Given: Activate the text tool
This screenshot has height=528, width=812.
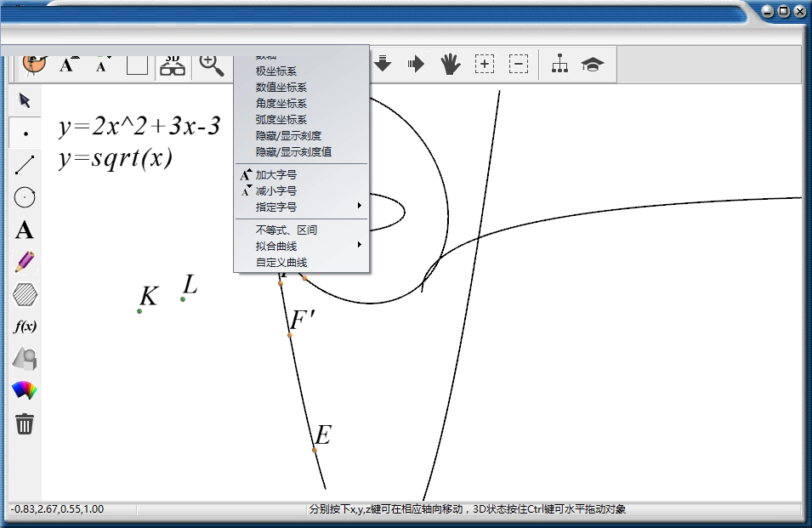Looking at the screenshot, I should point(25,230).
